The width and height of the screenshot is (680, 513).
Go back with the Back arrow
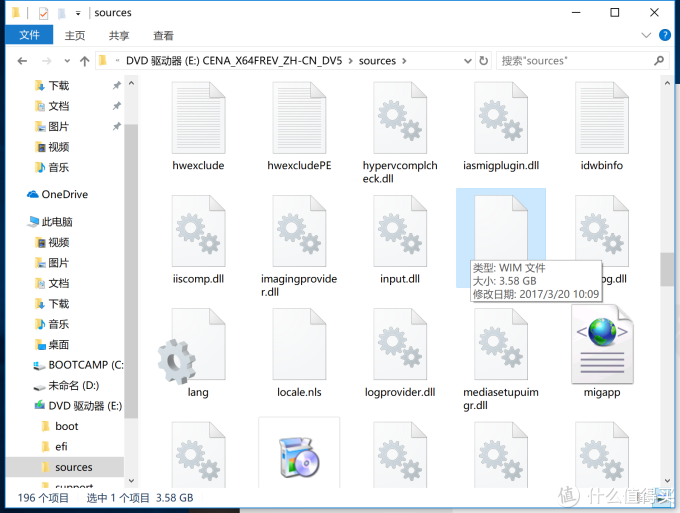[x=23, y=61]
